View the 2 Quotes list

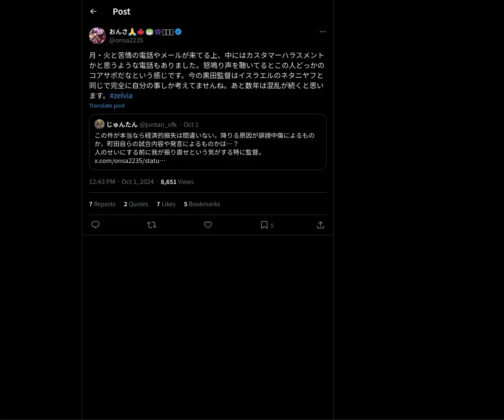click(x=136, y=204)
